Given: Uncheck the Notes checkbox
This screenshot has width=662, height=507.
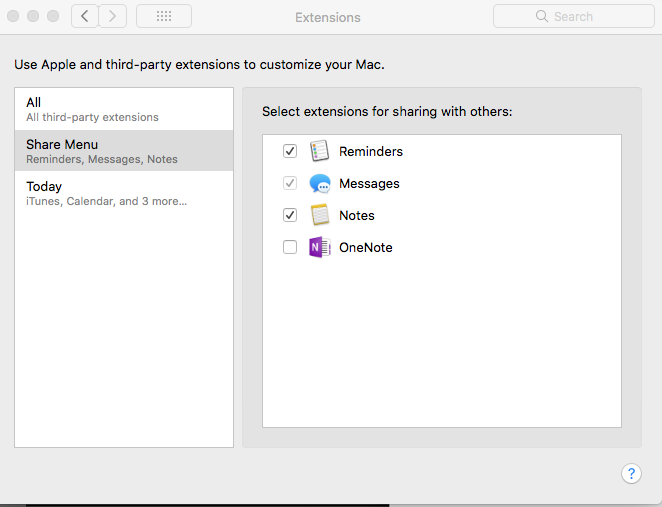Looking at the screenshot, I should click(x=290, y=215).
